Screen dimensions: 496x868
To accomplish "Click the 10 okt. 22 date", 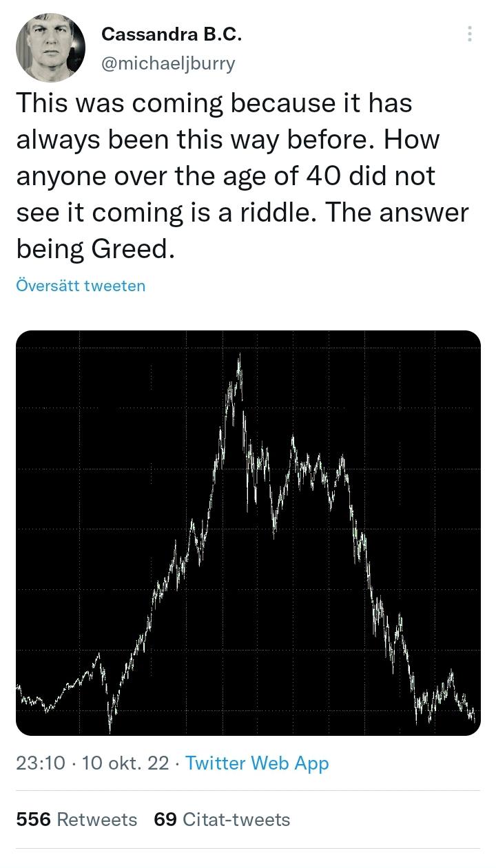I will (x=125, y=763).
